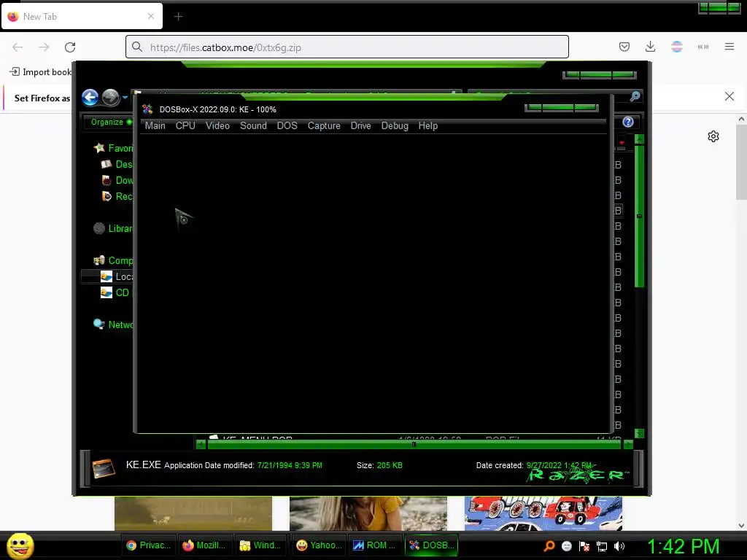
Task: Click Explorer vertical scrollbar down arrow
Action: 639,433
